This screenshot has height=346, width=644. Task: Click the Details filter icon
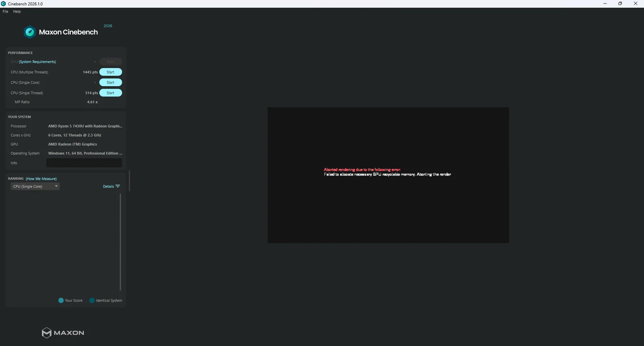point(118,186)
